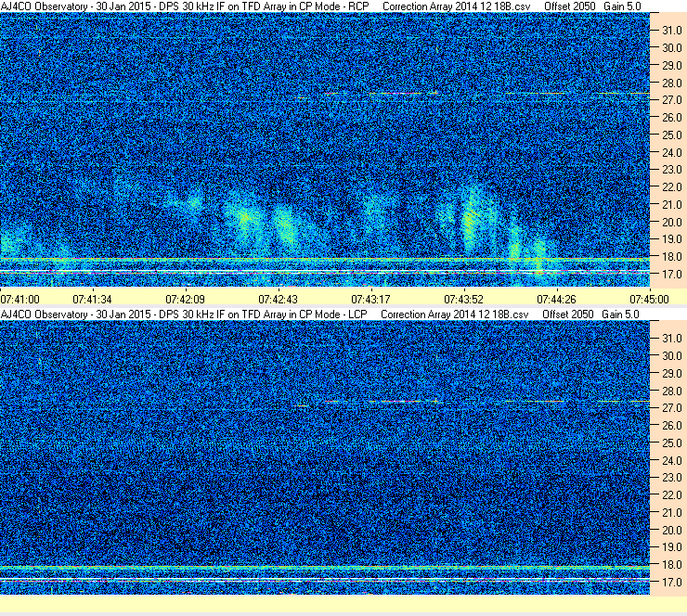The width and height of the screenshot is (687, 616).
Task: Click the 18.0 frequency label on LCP chart
Action: 671,565
